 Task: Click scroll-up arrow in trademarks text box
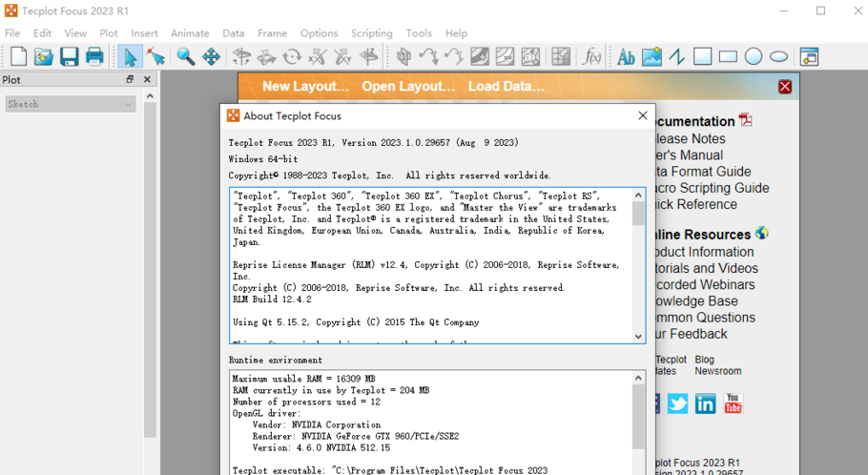[638, 195]
